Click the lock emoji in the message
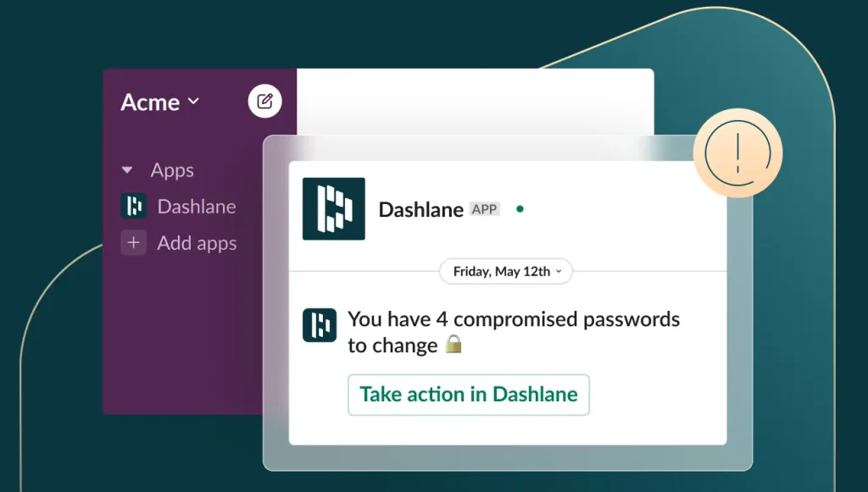868x492 pixels. point(454,345)
